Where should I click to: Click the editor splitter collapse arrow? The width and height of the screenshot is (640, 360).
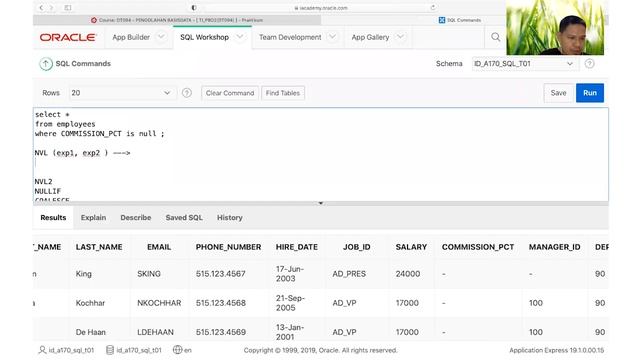(x=321, y=203)
